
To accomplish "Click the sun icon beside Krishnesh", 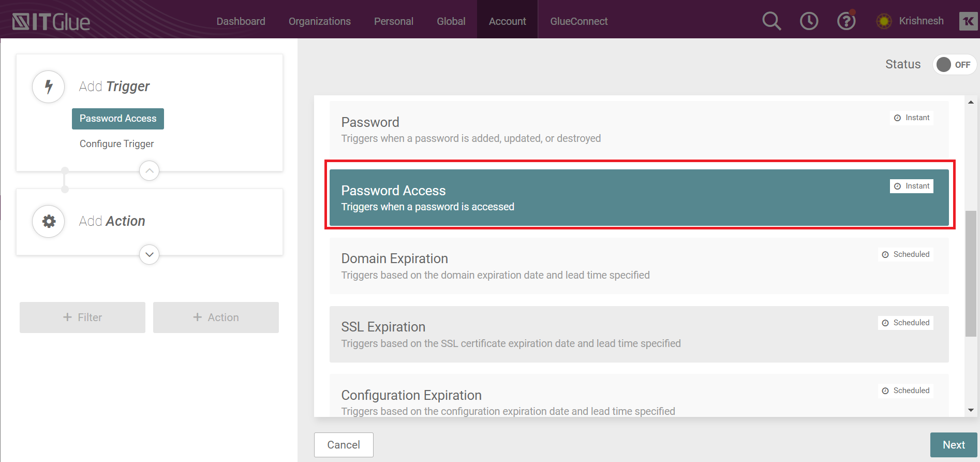I will pyautogui.click(x=884, y=21).
